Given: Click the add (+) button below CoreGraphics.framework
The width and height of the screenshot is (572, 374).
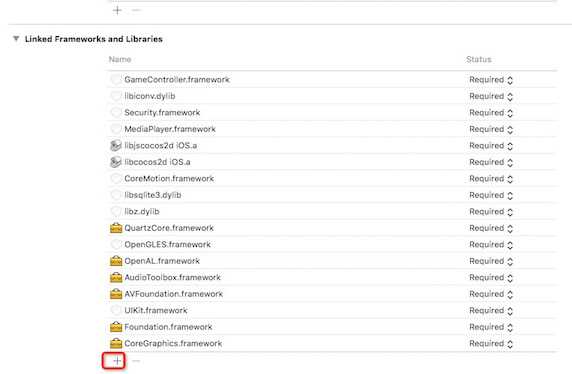Looking at the screenshot, I should point(117,361).
